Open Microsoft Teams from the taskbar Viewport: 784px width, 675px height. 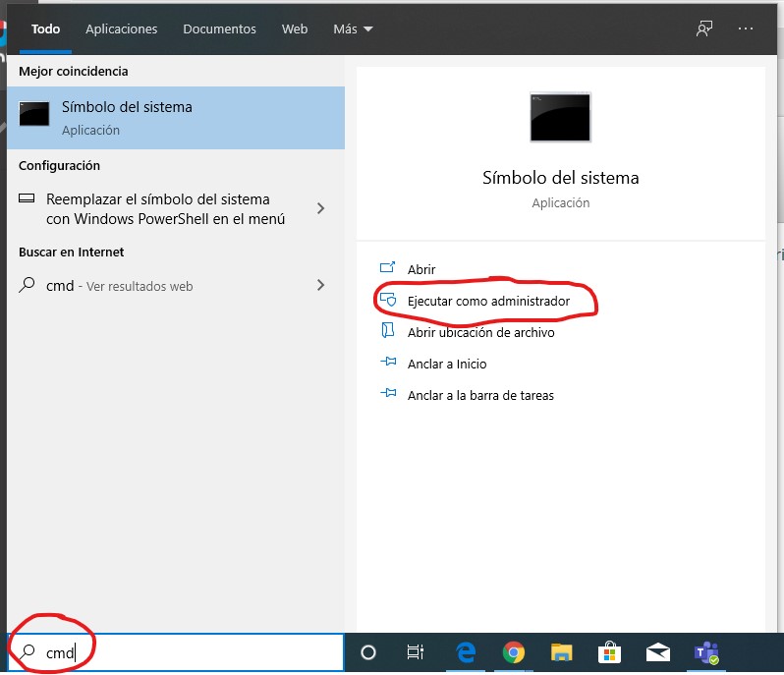tap(705, 652)
